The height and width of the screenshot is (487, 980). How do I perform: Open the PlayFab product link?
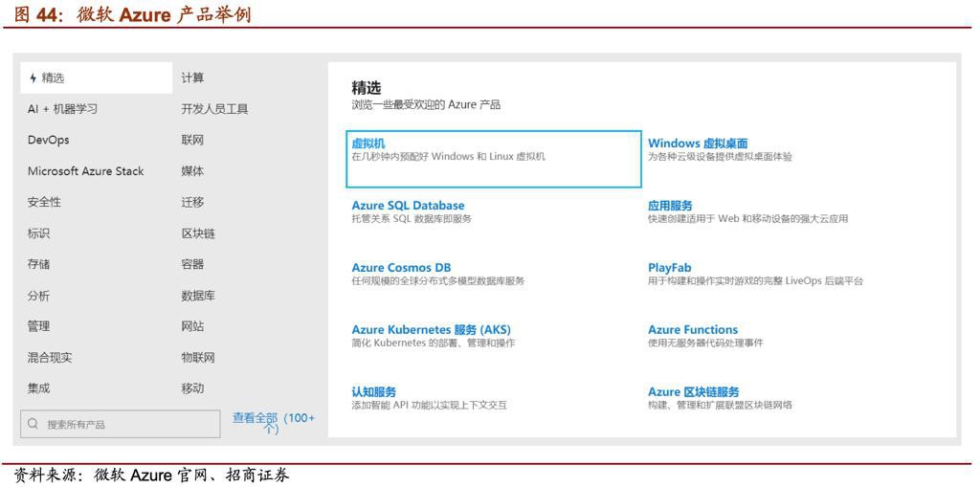pos(669,268)
